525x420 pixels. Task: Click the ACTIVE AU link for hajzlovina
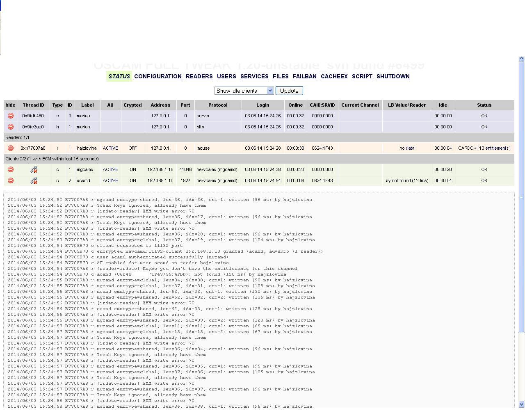pos(110,148)
